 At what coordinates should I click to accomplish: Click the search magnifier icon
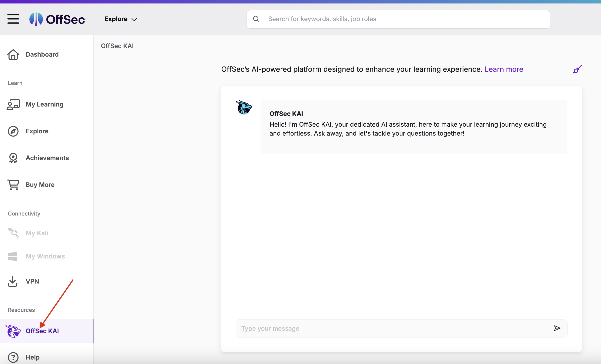(x=256, y=19)
